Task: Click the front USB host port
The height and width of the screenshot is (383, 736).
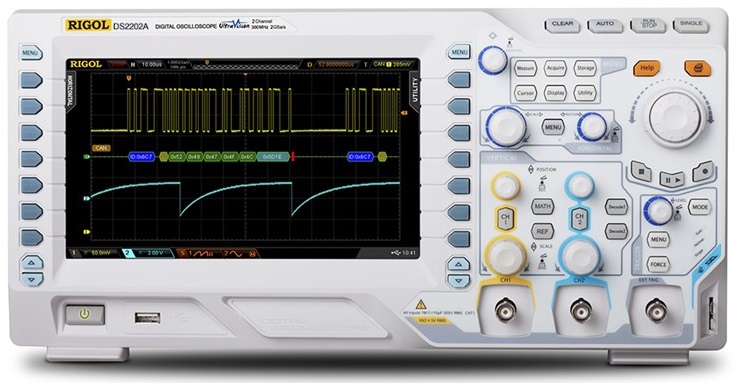Action: (x=147, y=318)
